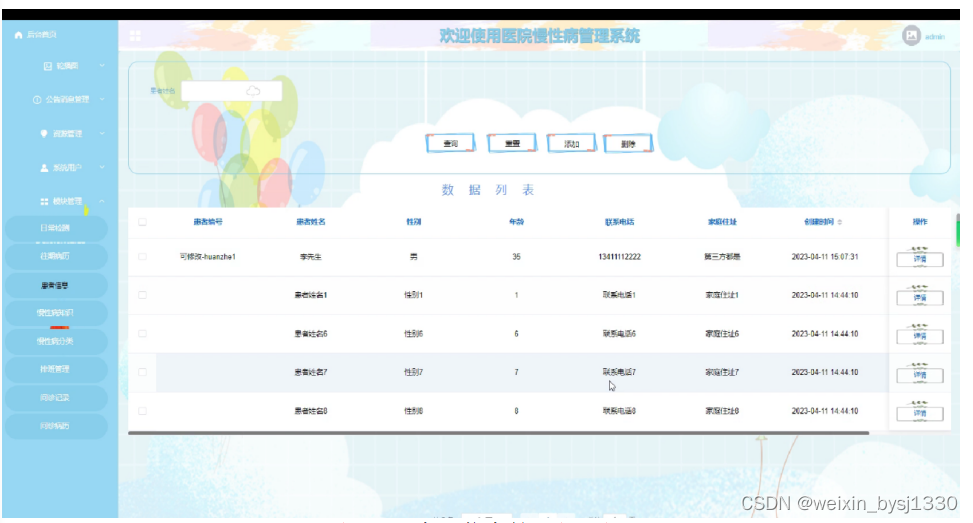Click the grid icon next to 模块管理
Viewport: 973px width, 523px height.
point(44,202)
